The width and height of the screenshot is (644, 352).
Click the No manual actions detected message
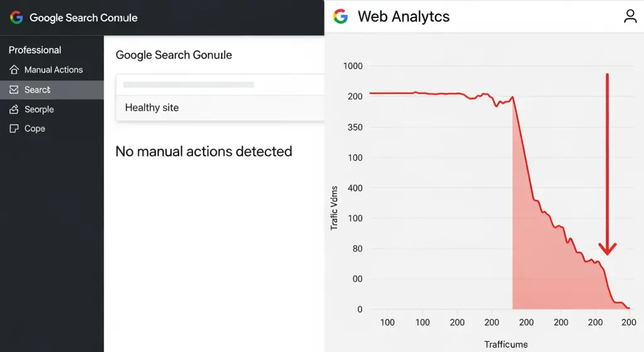tap(204, 151)
